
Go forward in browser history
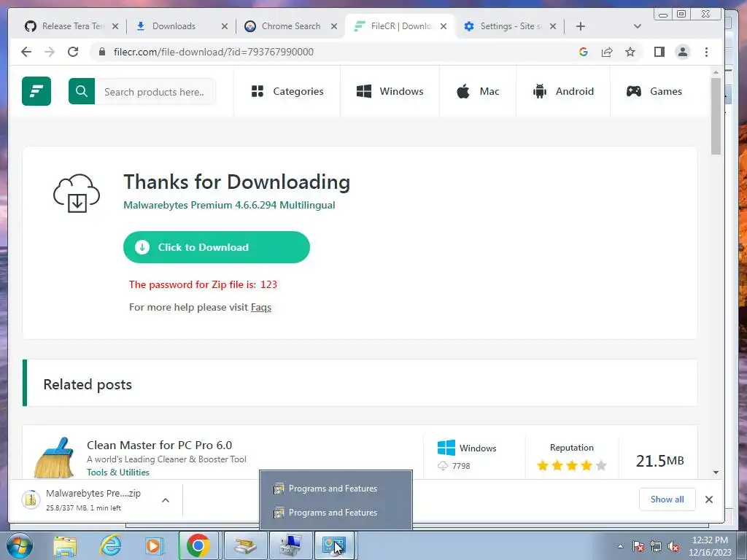(x=50, y=52)
